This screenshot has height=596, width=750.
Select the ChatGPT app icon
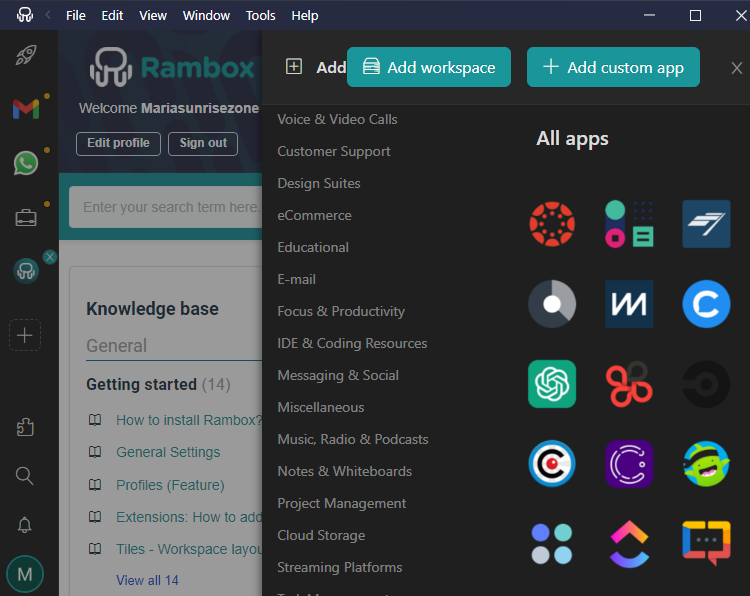coord(552,384)
